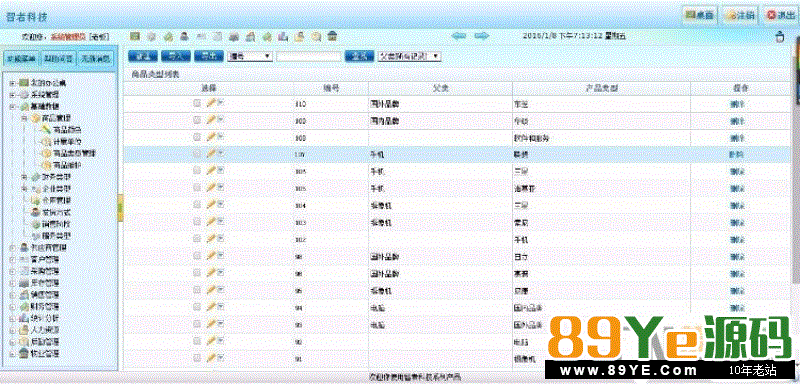The width and height of the screenshot is (800, 384).
Task: Tick the checkbox in row 95
Action: click(x=197, y=290)
